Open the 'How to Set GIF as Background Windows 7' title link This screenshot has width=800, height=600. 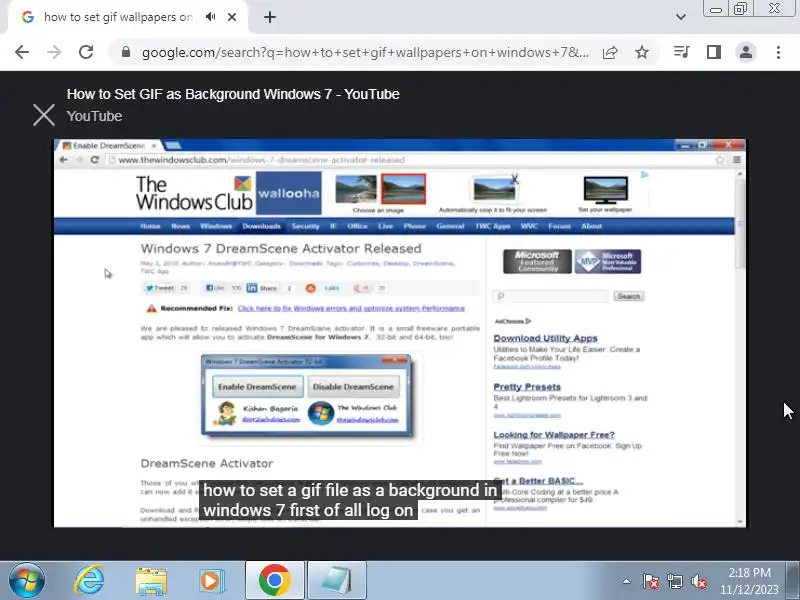[233, 94]
